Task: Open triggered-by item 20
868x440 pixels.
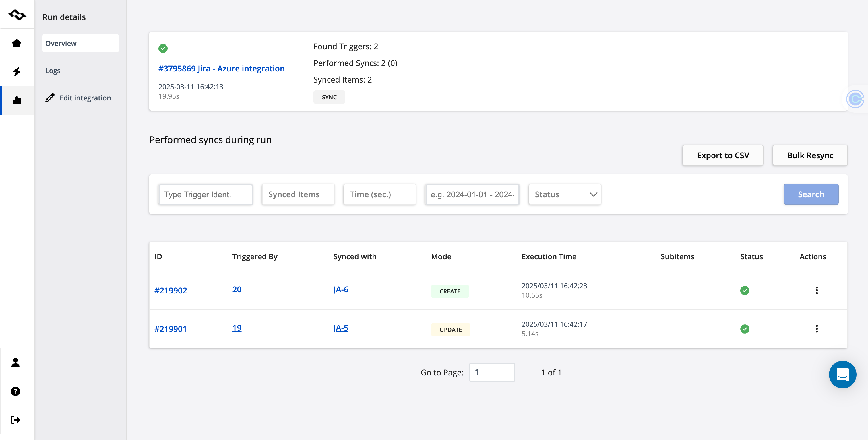Action: pyautogui.click(x=237, y=289)
